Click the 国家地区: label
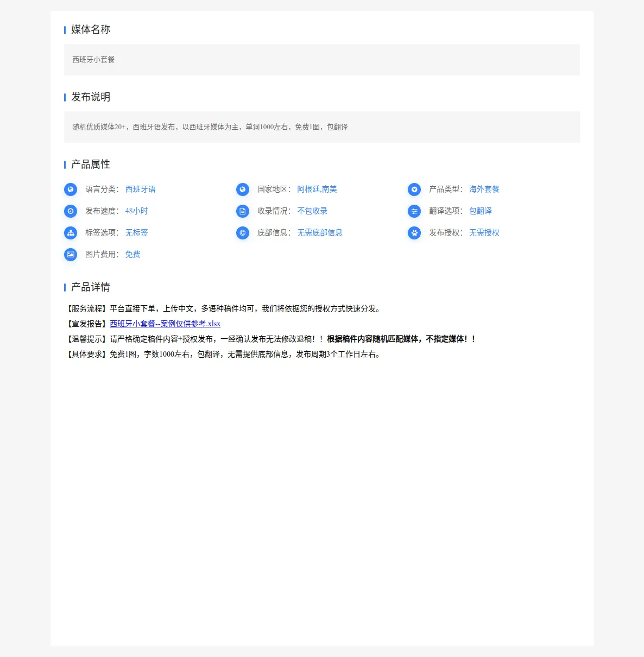Image resolution: width=644 pixels, height=657 pixels. 275,189
